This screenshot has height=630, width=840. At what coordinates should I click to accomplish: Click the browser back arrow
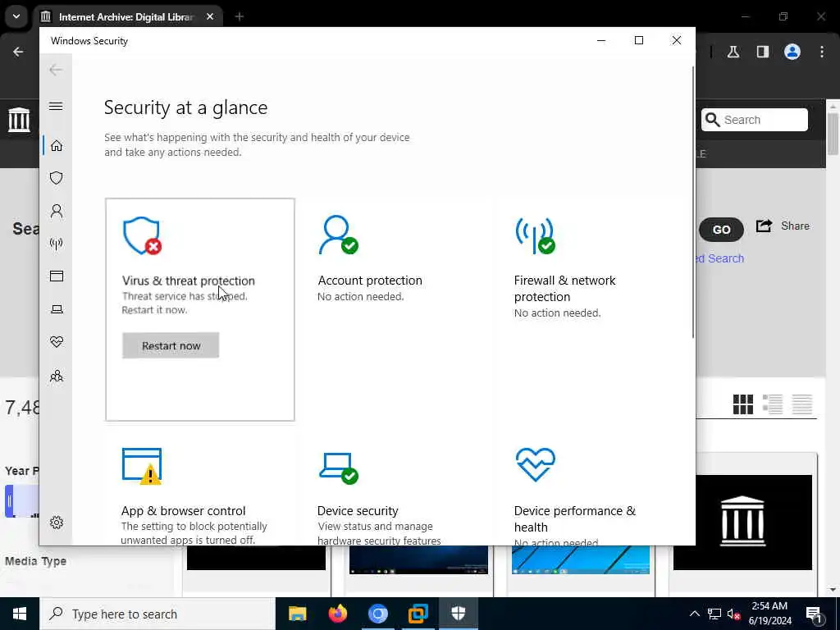click(x=18, y=52)
